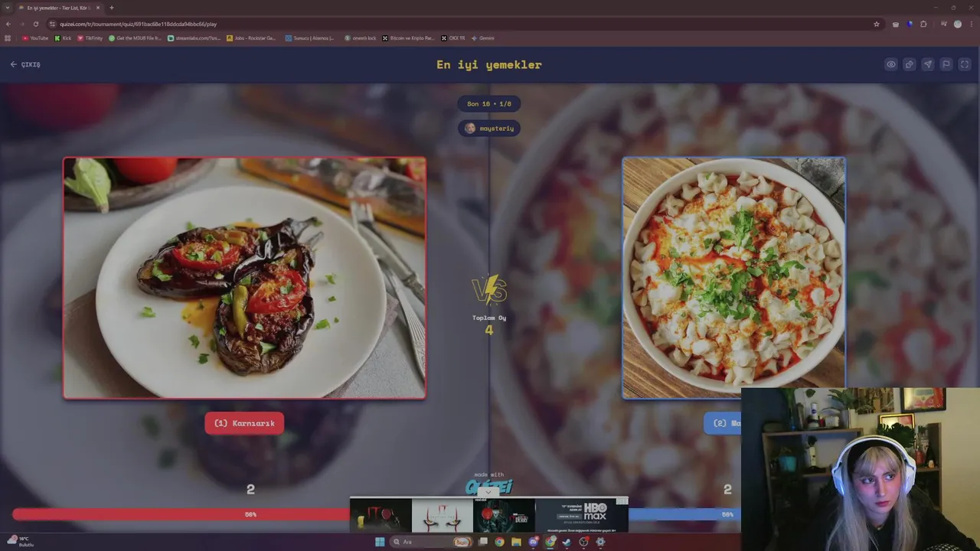Open the OKX TR bookmark
This screenshot has width=980, height=551.
click(x=452, y=37)
